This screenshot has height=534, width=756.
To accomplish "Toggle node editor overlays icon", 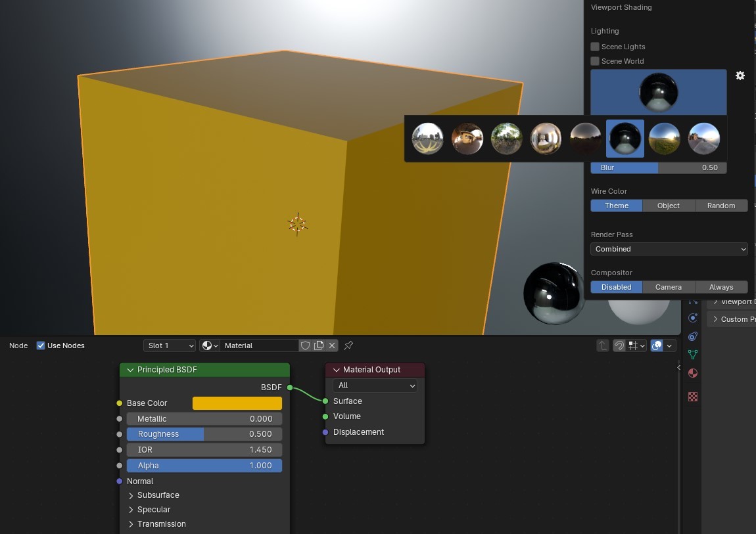I will 657,345.
